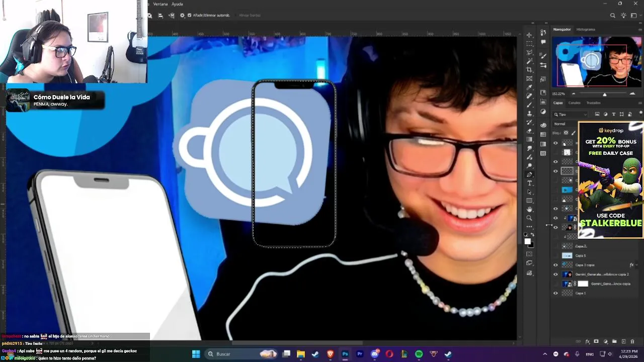Screen dimensions: 644x362
Task: Select the History Brush tool
Action: pyautogui.click(x=529, y=122)
